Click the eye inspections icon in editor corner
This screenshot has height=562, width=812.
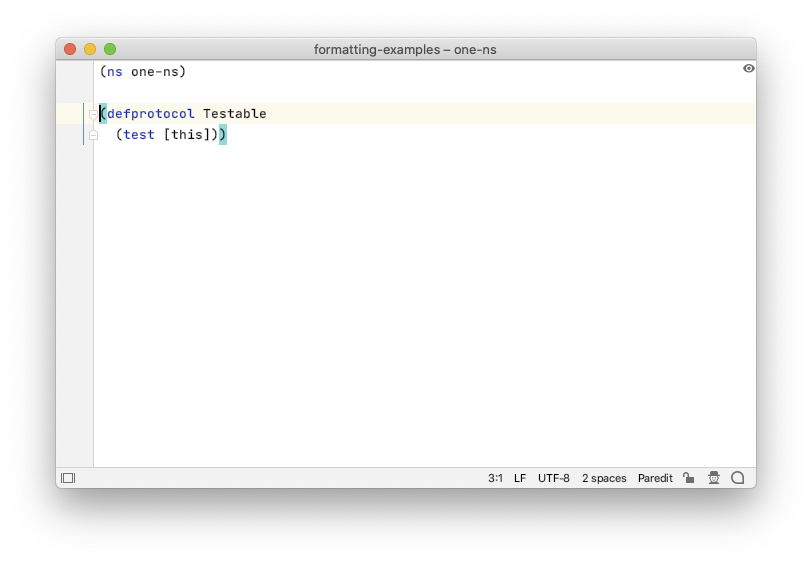[x=748, y=68]
